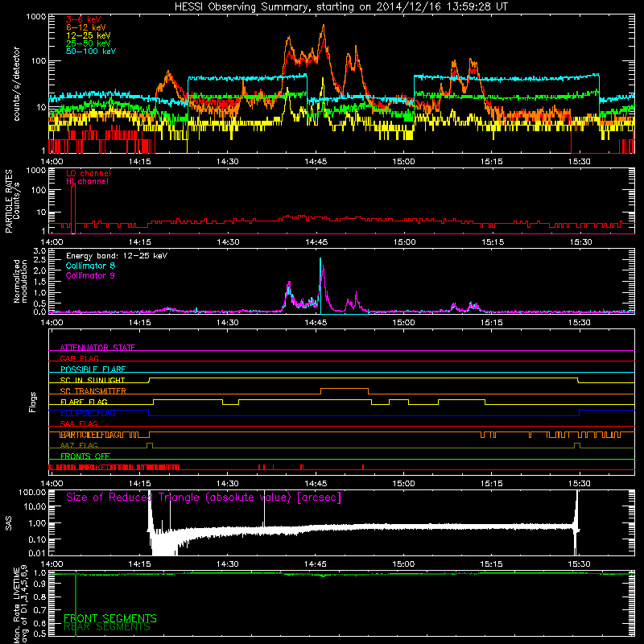Screen dimensions: 644x644
Task: Click the SAS axis label
Action: click(x=9, y=523)
